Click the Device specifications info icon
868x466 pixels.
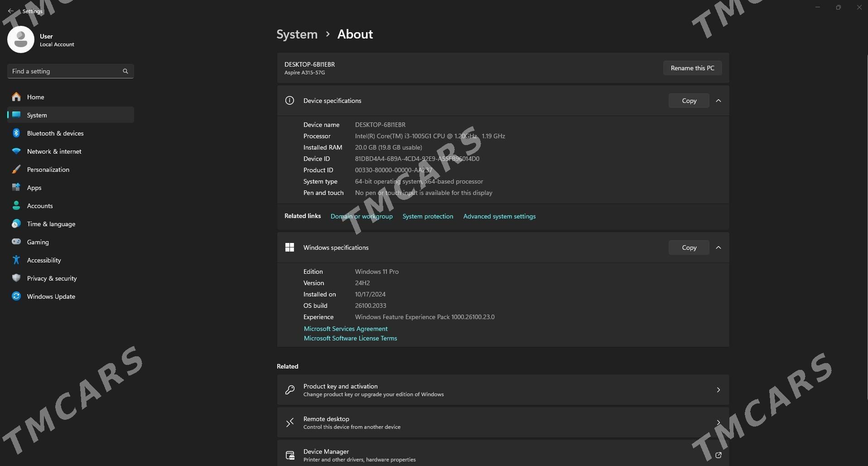289,101
